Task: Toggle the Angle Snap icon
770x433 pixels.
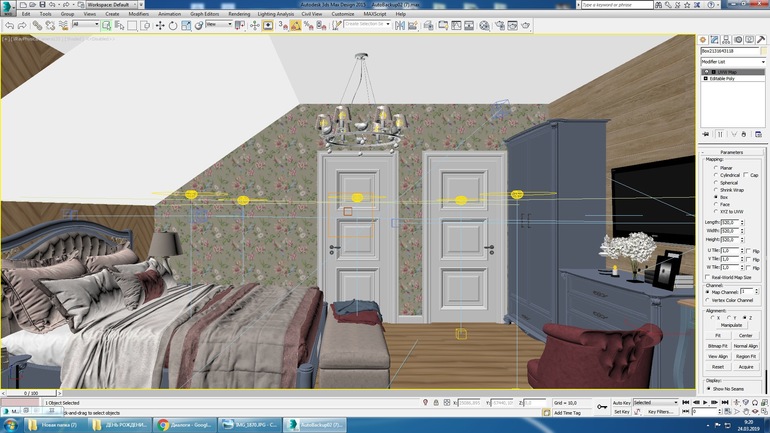Action: coord(295,25)
